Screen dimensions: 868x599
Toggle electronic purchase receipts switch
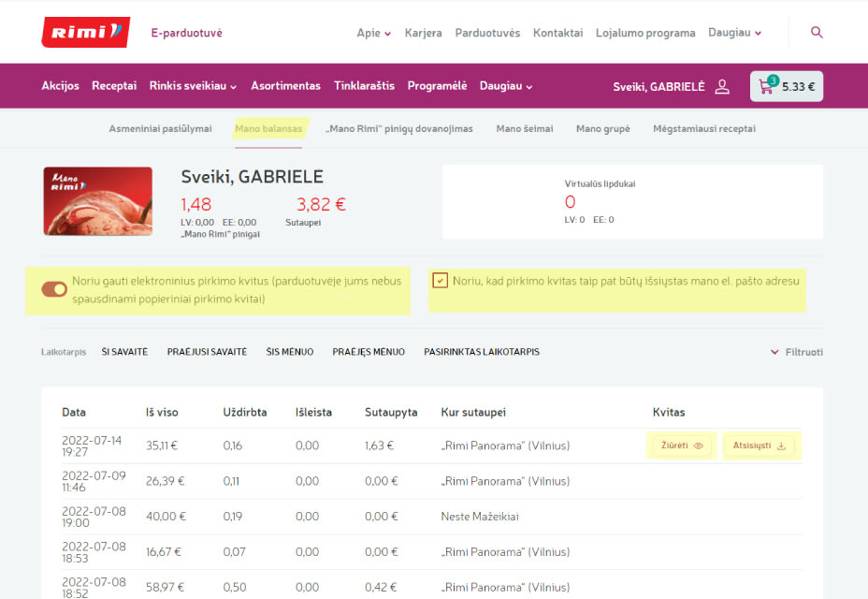tap(54, 289)
